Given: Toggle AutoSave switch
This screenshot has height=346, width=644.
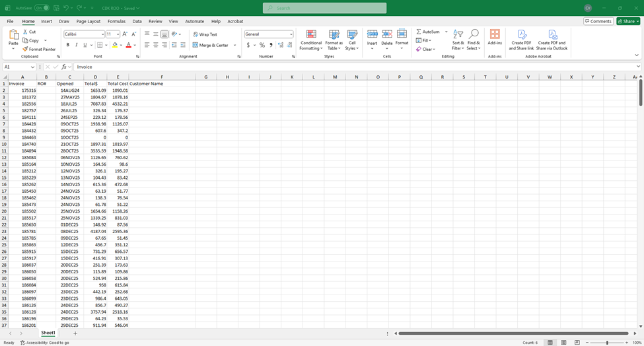Looking at the screenshot, I should point(42,8).
